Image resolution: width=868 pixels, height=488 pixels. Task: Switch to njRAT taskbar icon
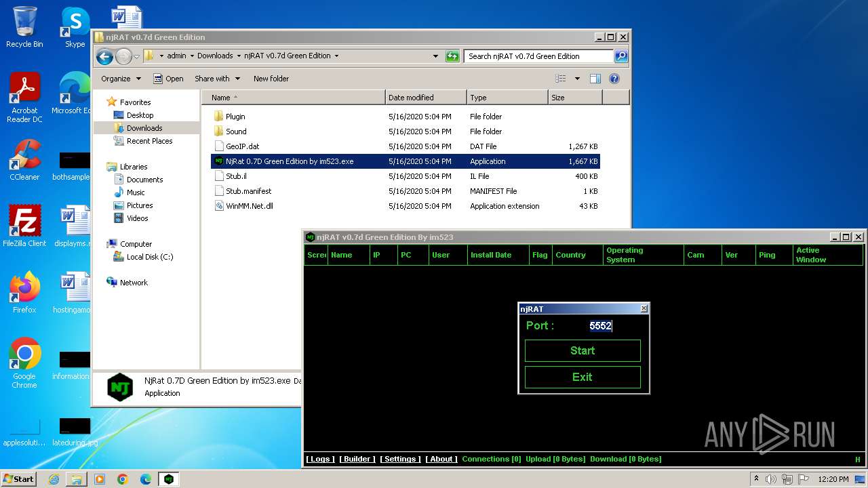[x=169, y=479]
